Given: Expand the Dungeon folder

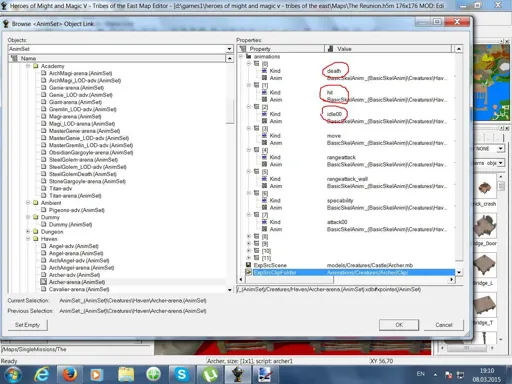Looking at the screenshot, I should click(28, 231).
